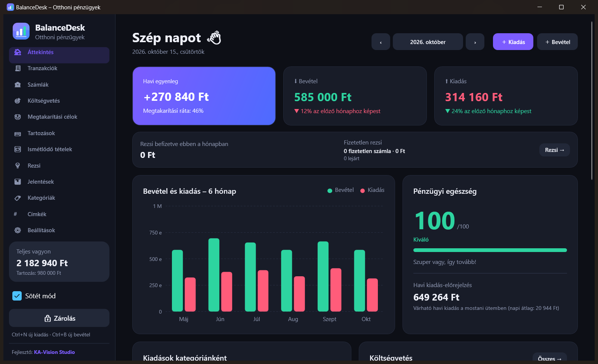Screen dimensions: 598x364
Task: Open Számlák menu item
Action: tap(59, 85)
